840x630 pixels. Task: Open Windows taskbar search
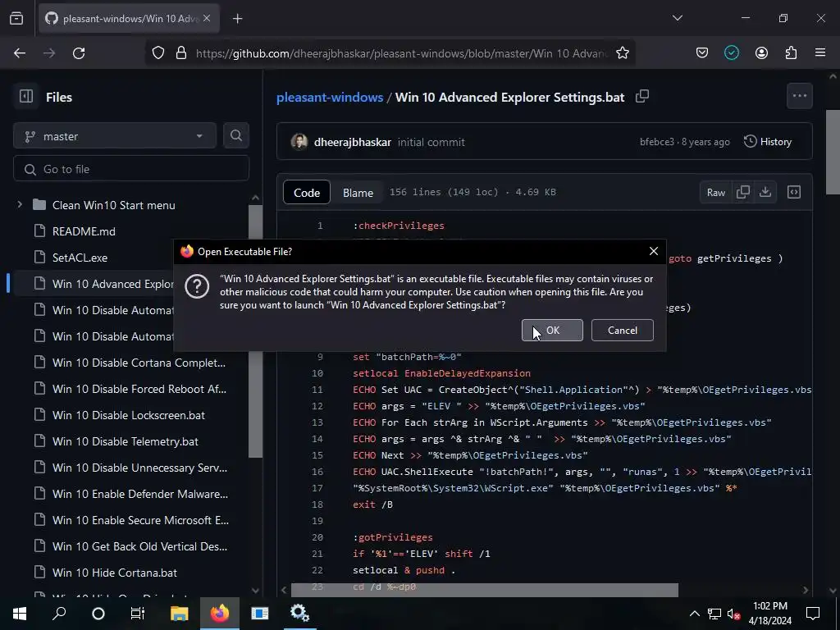click(59, 614)
